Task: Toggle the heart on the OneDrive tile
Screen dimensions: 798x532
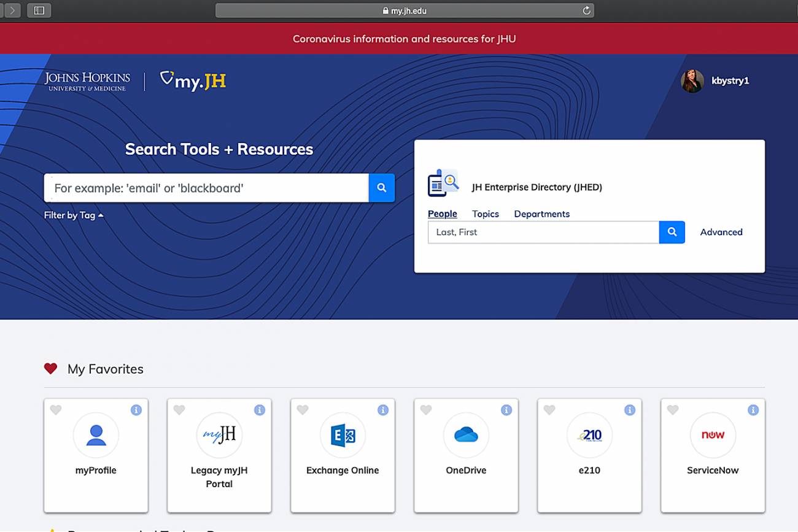Action: click(x=426, y=409)
